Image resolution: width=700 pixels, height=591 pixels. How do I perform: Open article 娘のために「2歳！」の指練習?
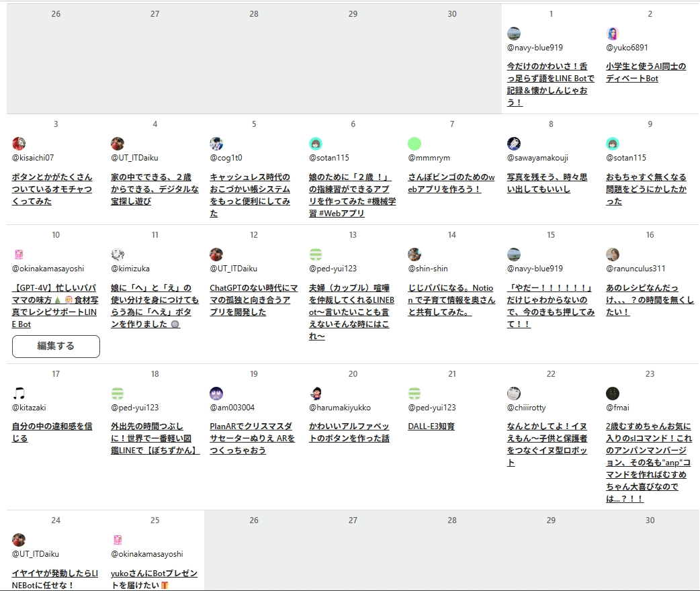point(352,195)
